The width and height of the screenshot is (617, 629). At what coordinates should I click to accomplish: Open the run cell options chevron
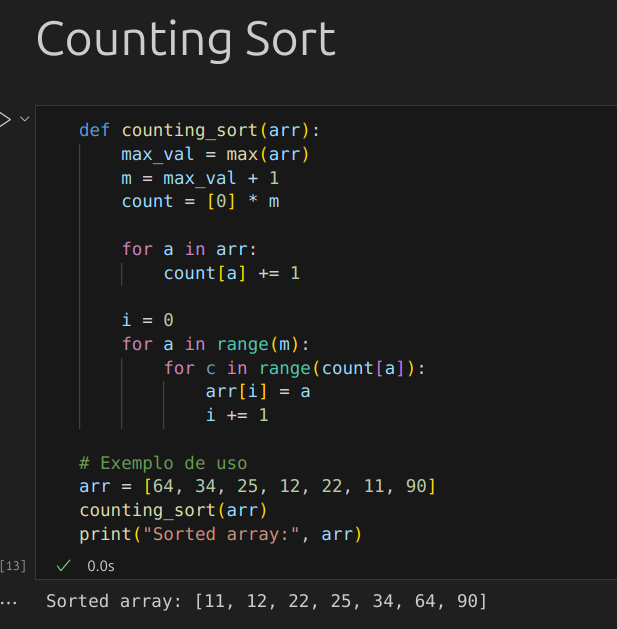(x=25, y=119)
